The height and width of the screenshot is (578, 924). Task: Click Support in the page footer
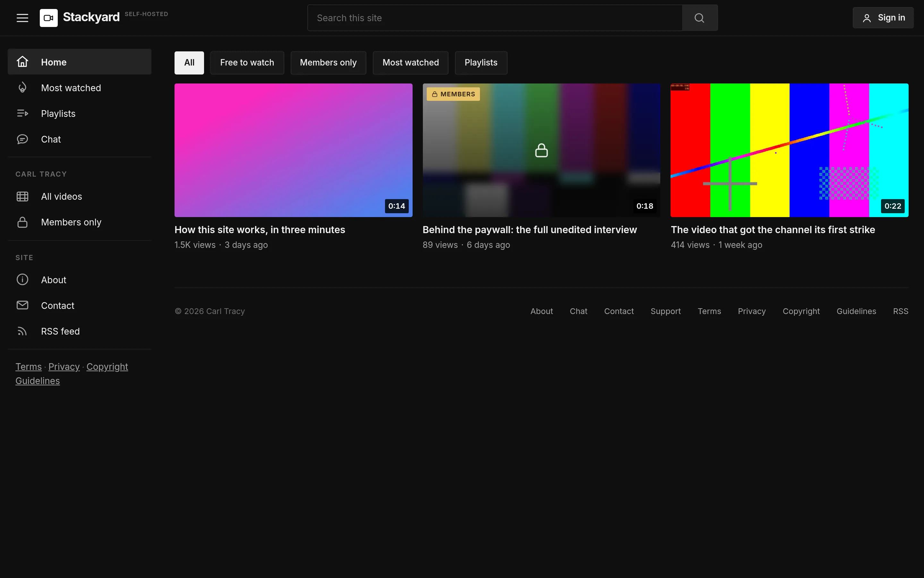coord(665,311)
